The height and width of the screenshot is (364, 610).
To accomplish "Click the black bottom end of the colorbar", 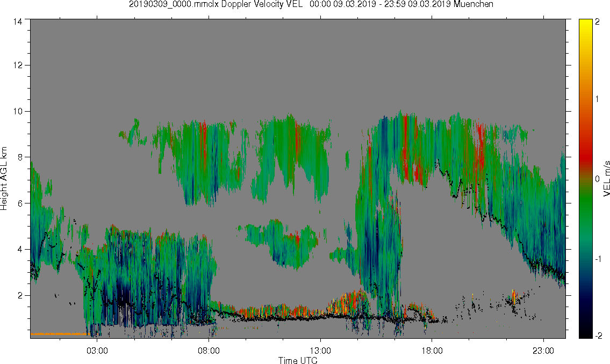I will click(585, 332).
